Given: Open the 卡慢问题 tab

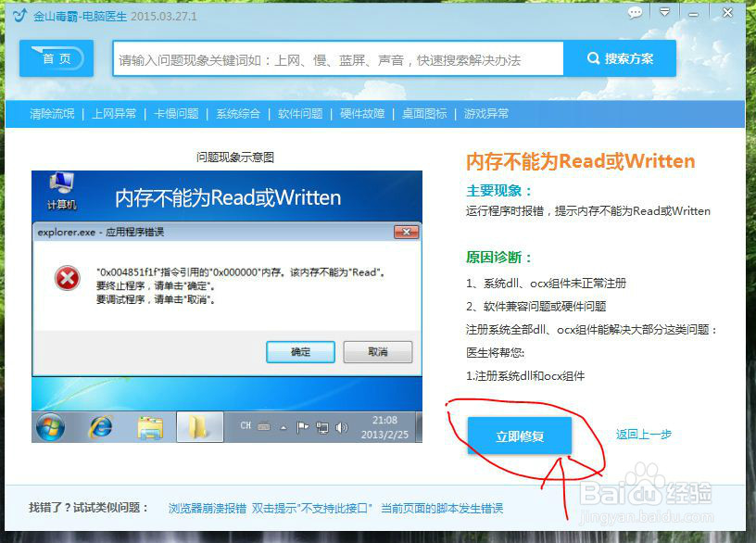Looking at the screenshot, I should pyautogui.click(x=176, y=114).
